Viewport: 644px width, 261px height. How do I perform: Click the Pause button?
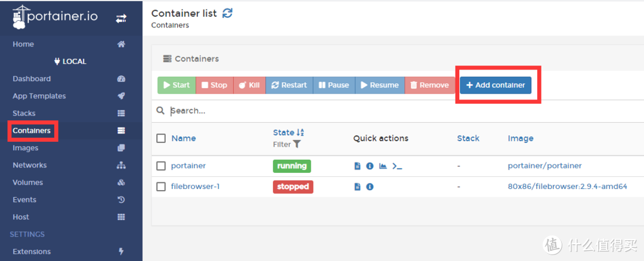(334, 85)
